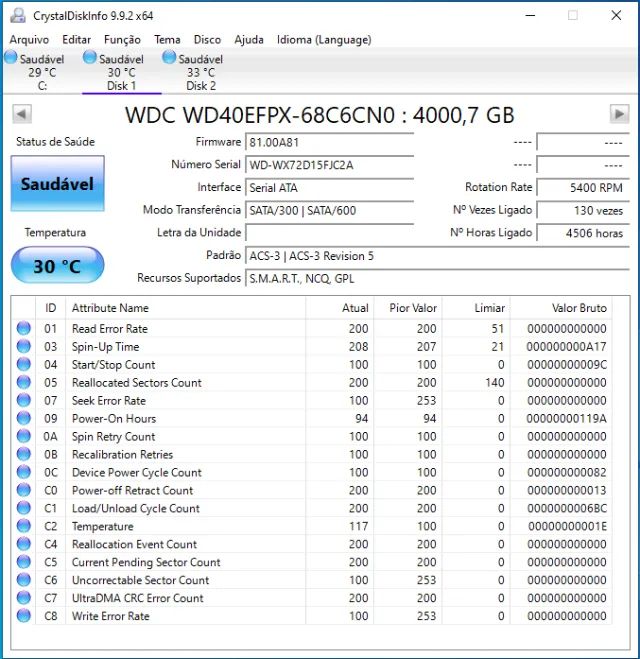The image size is (640, 659).
Task: Click status orb of Write Error Rate row
Action: (x=24, y=616)
